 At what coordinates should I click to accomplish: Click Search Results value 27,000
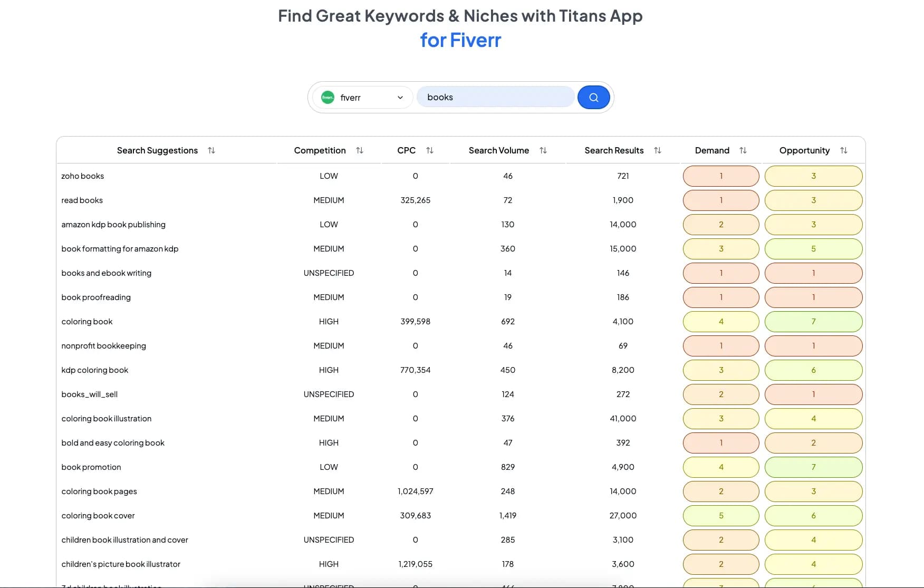(623, 516)
